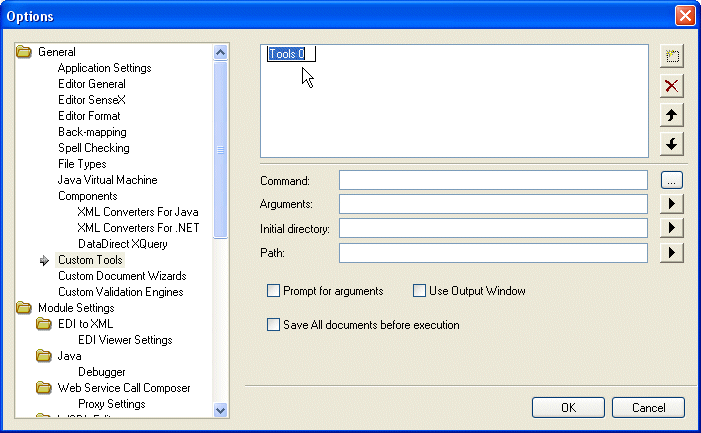This screenshot has width=701, height=433.
Task: Check Save All documents before execution
Action: pos(273,324)
